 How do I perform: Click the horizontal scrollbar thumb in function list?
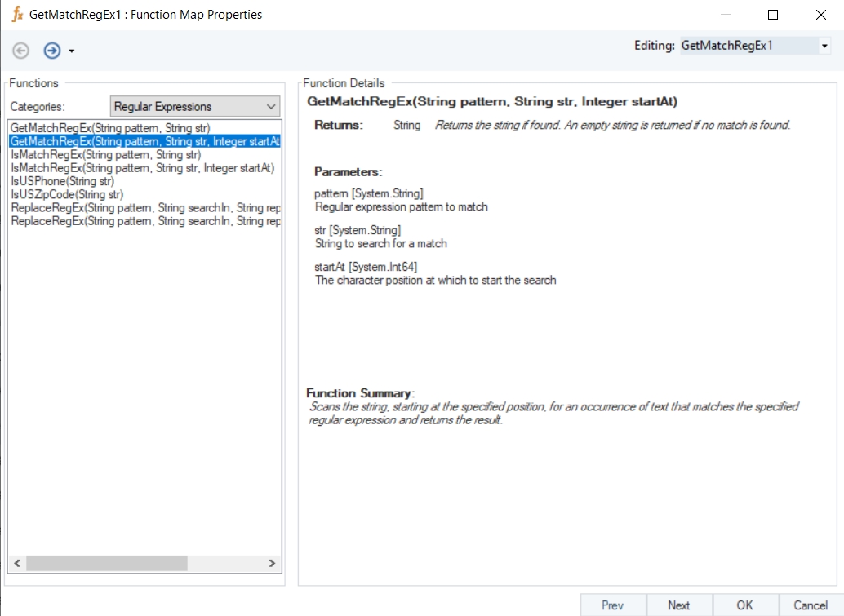point(106,564)
